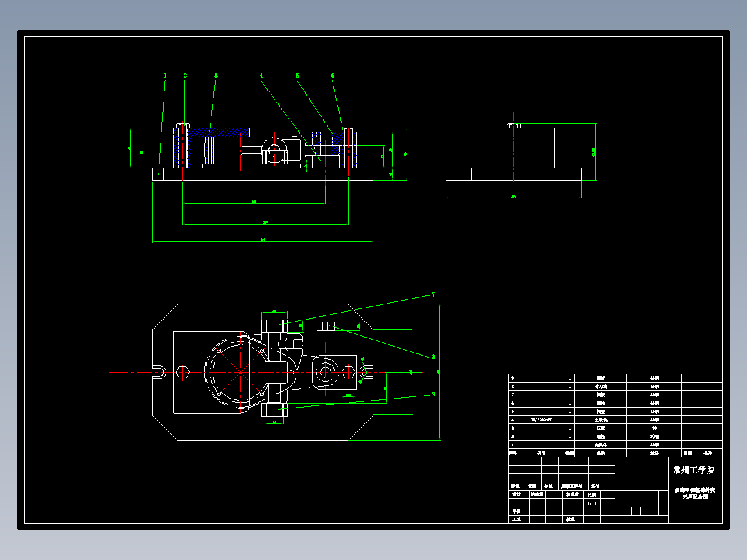The height and width of the screenshot is (560, 747).
Task: Click the 压板 cell in parts list
Action: tap(601, 428)
